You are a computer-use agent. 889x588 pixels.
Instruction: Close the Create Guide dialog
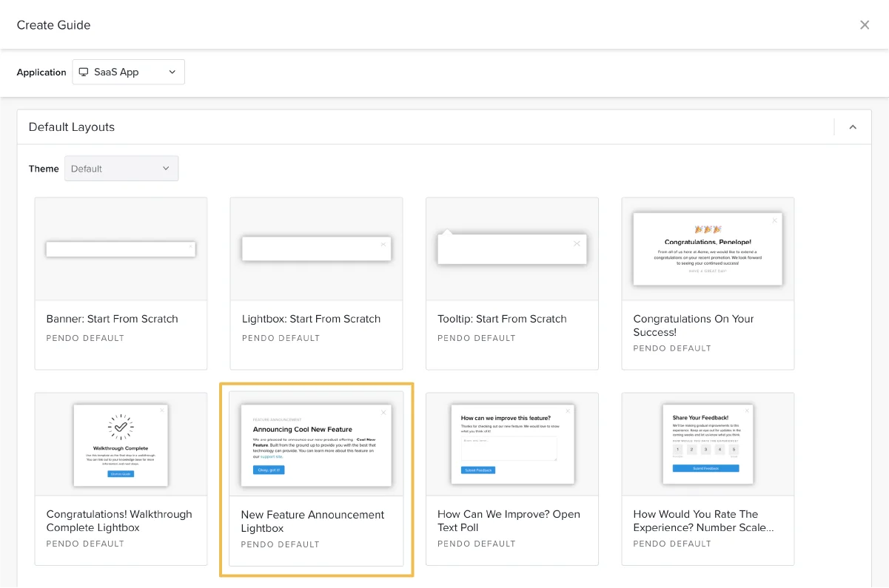pyautogui.click(x=864, y=25)
